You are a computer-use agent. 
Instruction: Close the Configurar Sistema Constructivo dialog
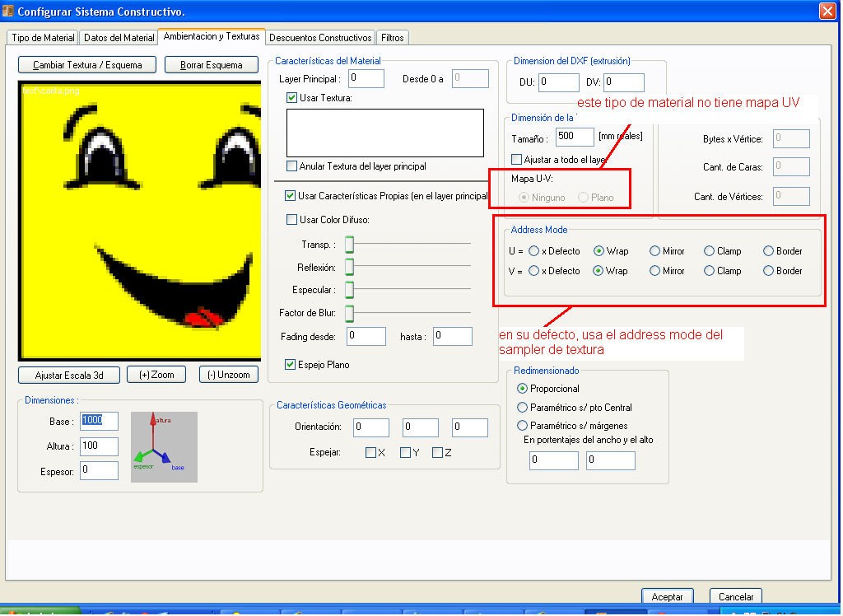pyautogui.click(x=827, y=11)
